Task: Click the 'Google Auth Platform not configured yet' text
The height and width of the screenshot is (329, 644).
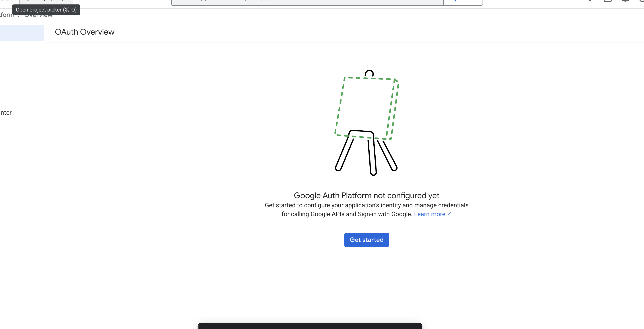Action: 367,195
